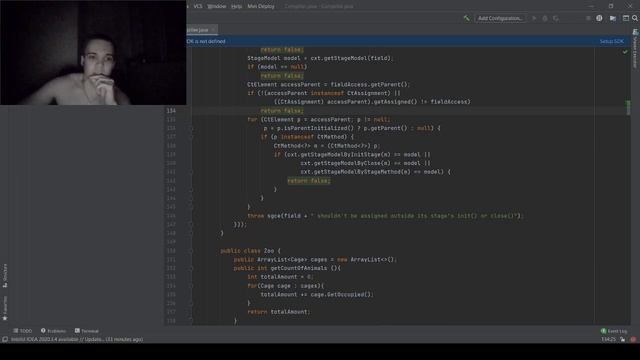Click the 'SDK is not defined' banner text
This screenshot has width=640, height=360.
click(206, 41)
